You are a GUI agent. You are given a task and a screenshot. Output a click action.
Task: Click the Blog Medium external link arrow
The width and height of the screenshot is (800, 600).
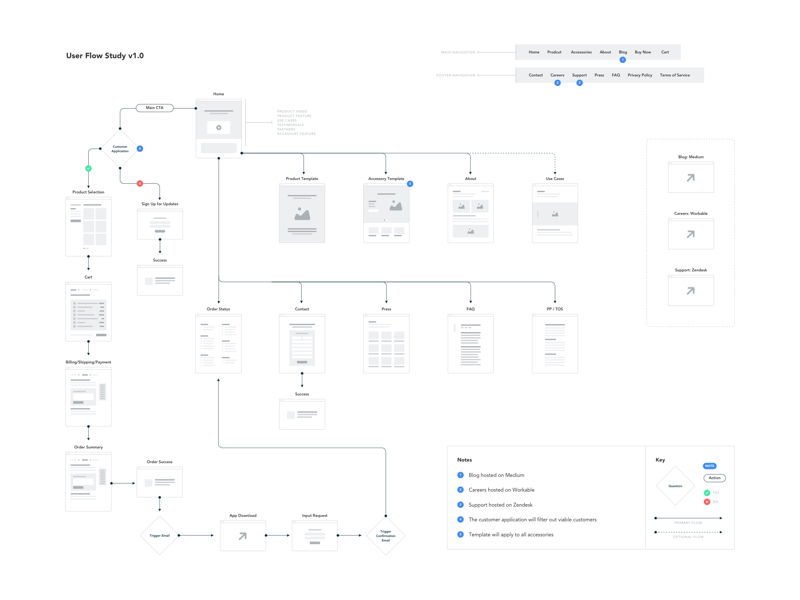[x=690, y=178]
